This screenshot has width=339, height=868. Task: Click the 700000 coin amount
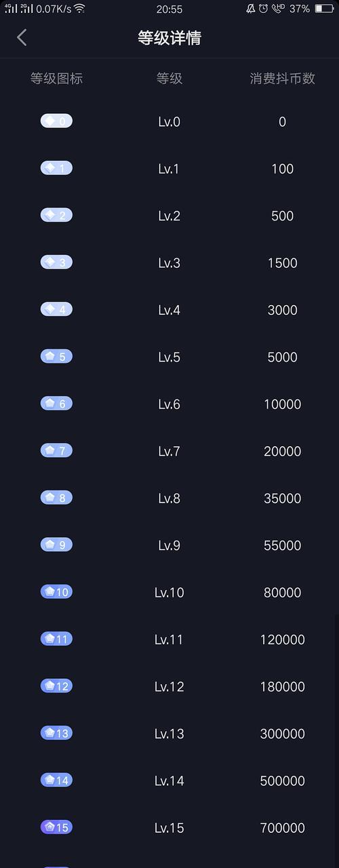tap(282, 828)
